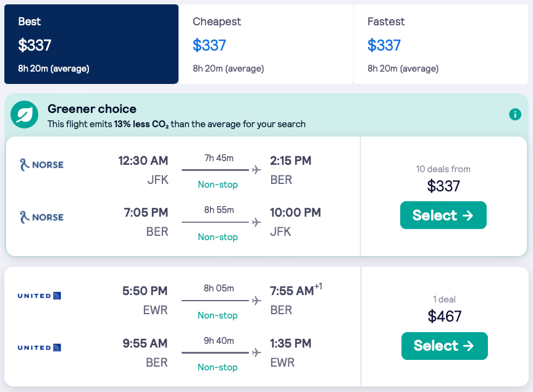This screenshot has width=533, height=392.
Task: Click the airplane icon on the 9h 40m flight
Action: [x=257, y=352]
